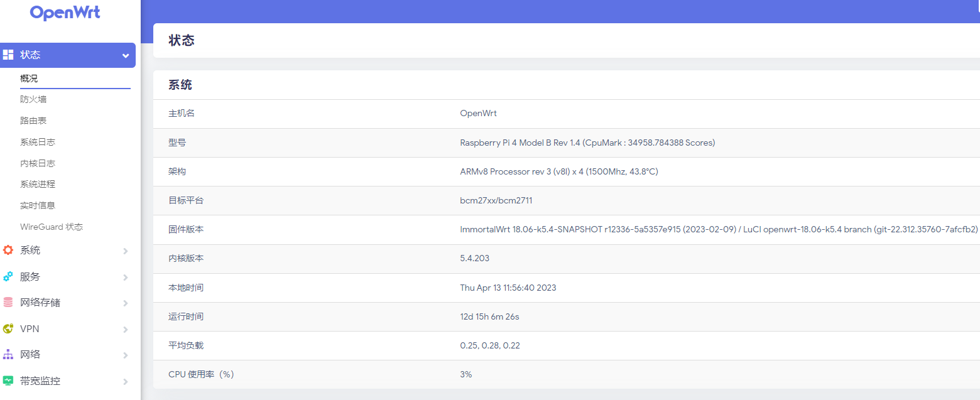
Task: Select the 网络 topology icon
Action: [8, 354]
